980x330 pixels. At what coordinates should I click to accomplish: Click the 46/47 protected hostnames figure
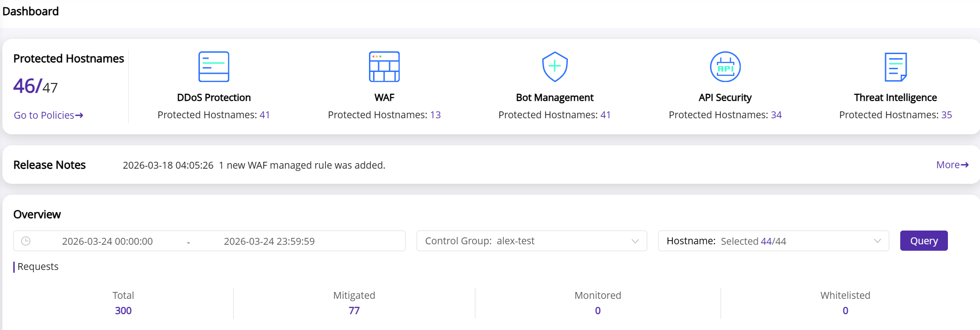[x=35, y=86]
